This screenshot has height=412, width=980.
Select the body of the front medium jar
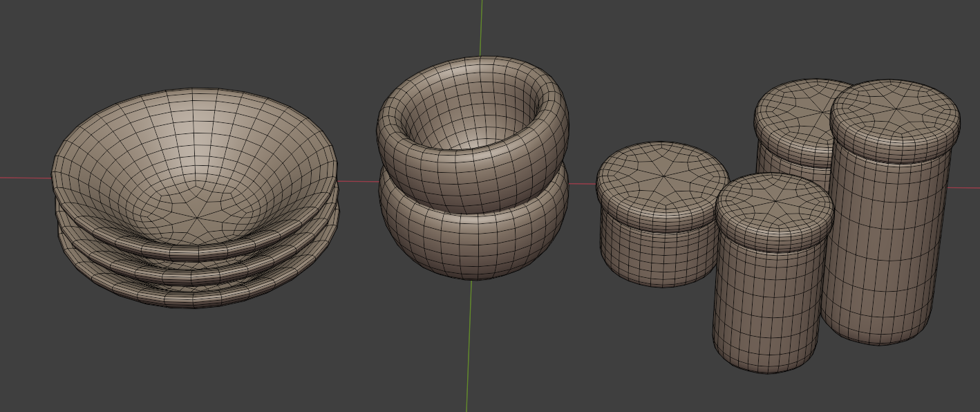pyautogui.click(x=767, y=311)
